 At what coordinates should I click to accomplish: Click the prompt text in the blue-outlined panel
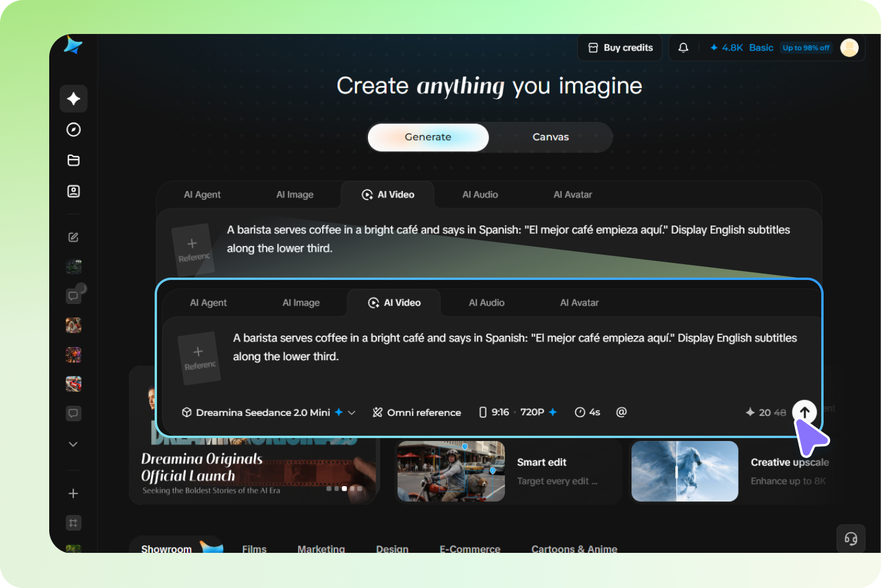(x=515, y=347)
